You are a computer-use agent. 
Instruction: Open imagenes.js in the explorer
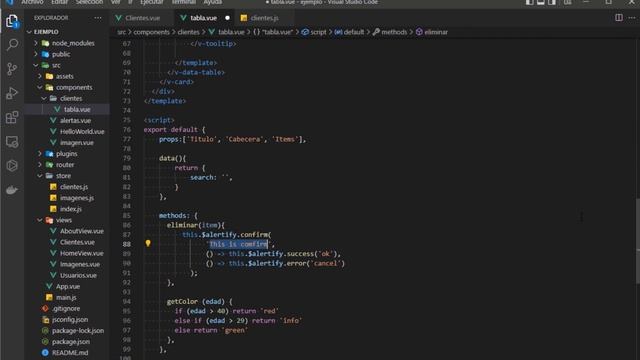tap(77, 198)
